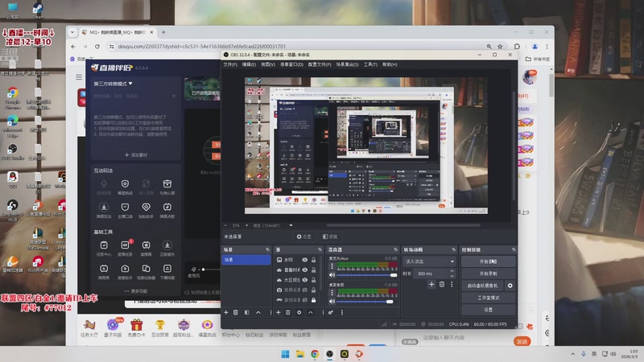Move the selected source up

click(311, 312)
